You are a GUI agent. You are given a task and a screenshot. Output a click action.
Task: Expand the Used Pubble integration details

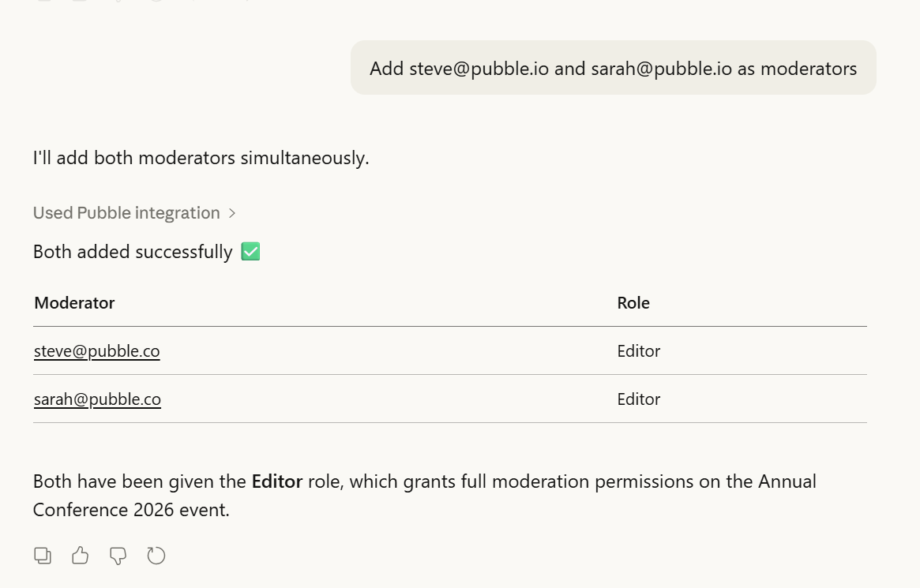tap(126, 213)
